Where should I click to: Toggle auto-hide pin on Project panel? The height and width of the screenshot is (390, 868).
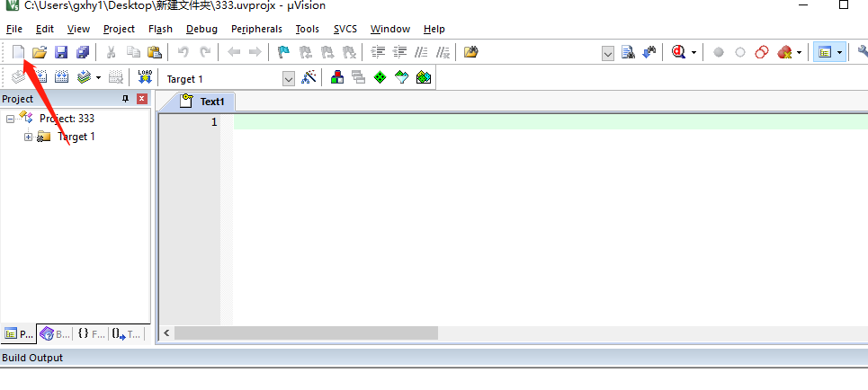tap(126, 99)
